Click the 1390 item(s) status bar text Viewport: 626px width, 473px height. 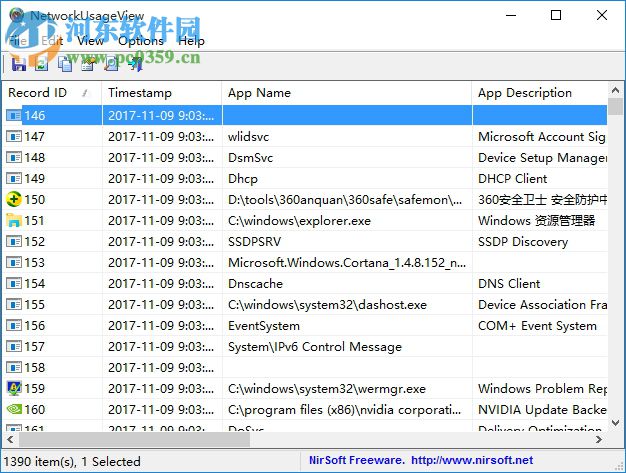pos(72,461)
